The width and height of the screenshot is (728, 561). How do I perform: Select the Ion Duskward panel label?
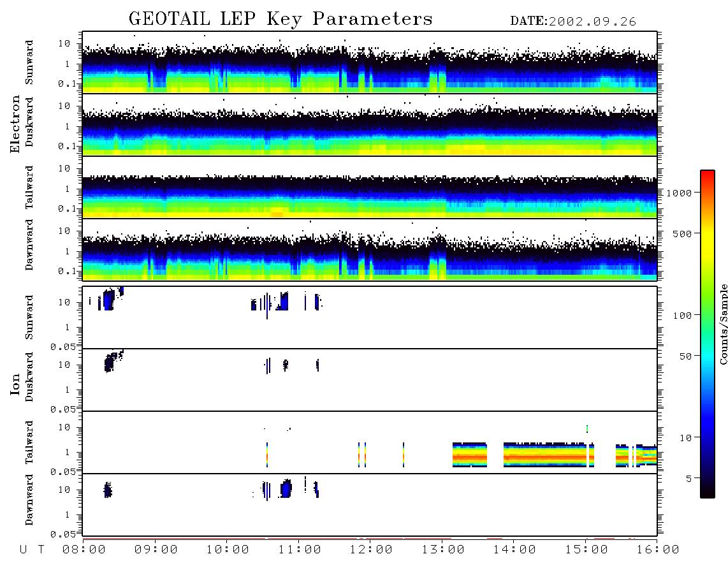click(29, 377)
